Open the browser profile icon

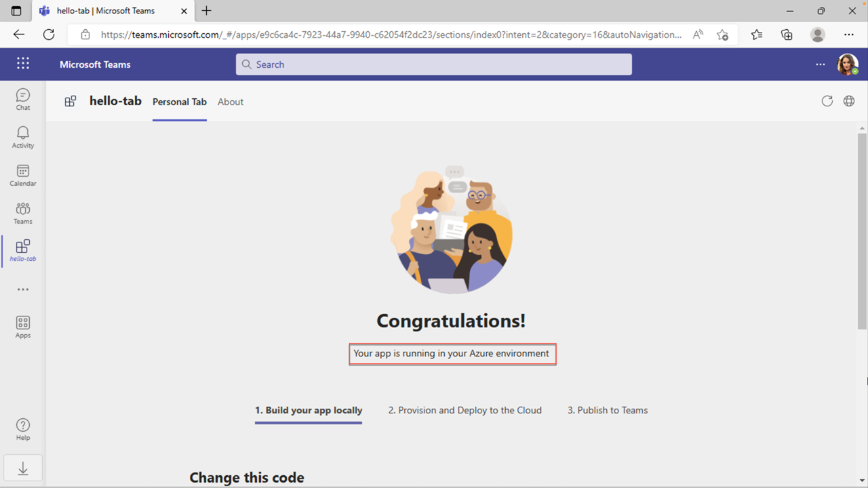tap(818, 35)
